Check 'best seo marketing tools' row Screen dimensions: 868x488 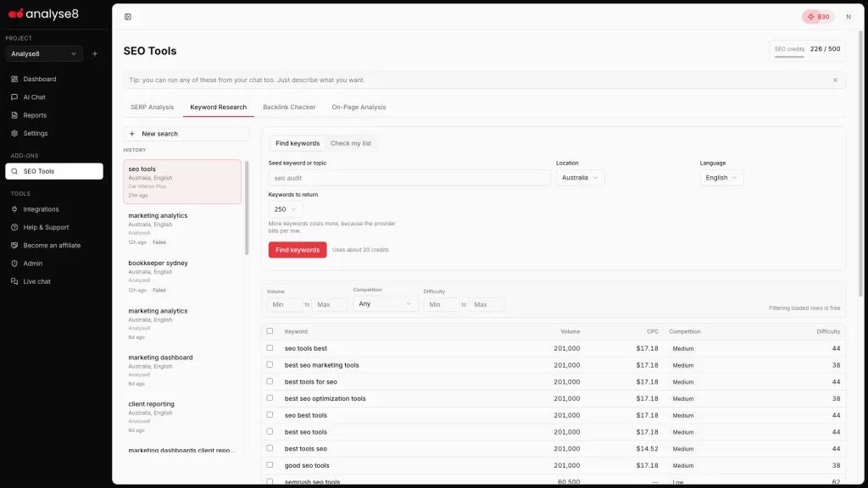[x=270, y=364]
